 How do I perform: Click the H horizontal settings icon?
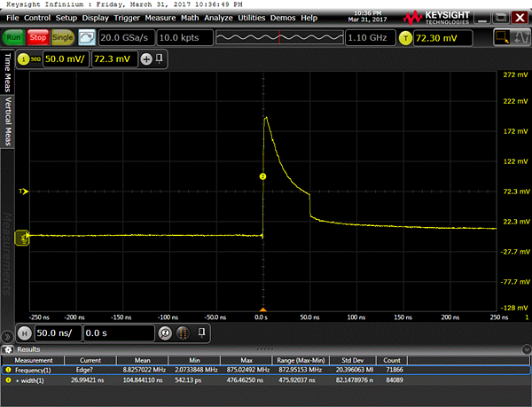(x=25, y=333)
